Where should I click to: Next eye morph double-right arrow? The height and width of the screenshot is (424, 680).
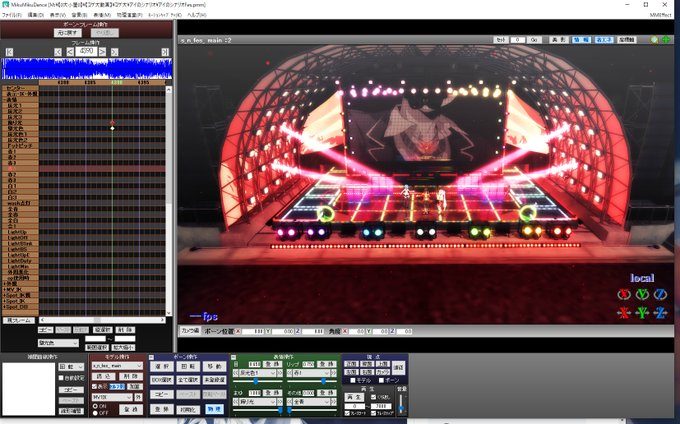coord(280,373)
